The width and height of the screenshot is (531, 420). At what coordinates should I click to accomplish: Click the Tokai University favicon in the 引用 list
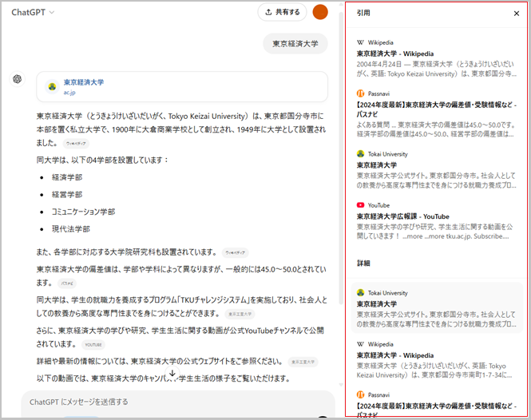(x=360, y=154)
